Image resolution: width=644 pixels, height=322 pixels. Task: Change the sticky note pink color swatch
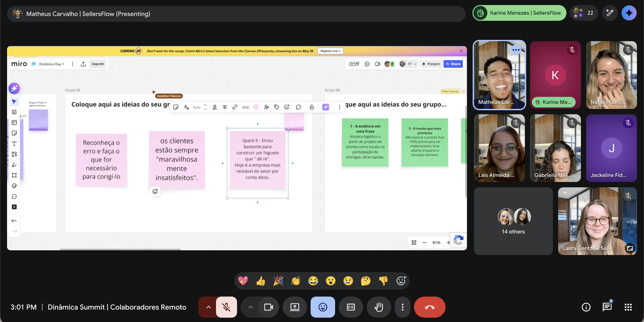pos(256,107)
